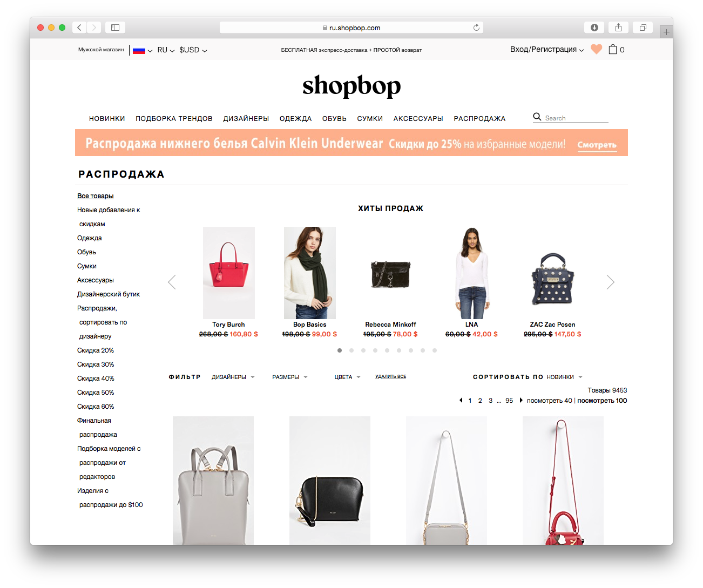
Task: Open the wishlist heart icon
Action: [596, 49]
